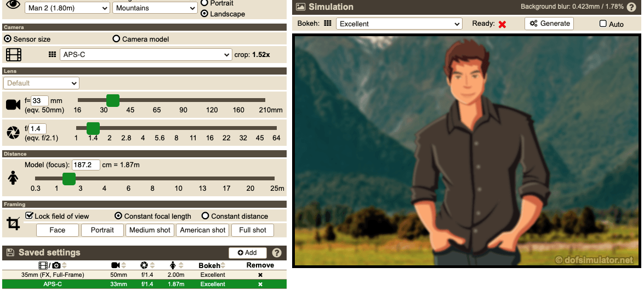The height and width of the screenshot is (290, 644).
Task: Open Simulation help question mark icon
Action: tap(631, 7)
